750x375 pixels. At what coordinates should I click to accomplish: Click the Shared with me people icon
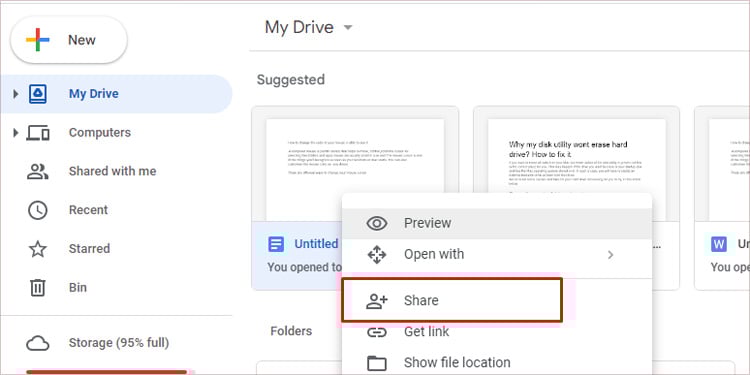click(38, 171)
